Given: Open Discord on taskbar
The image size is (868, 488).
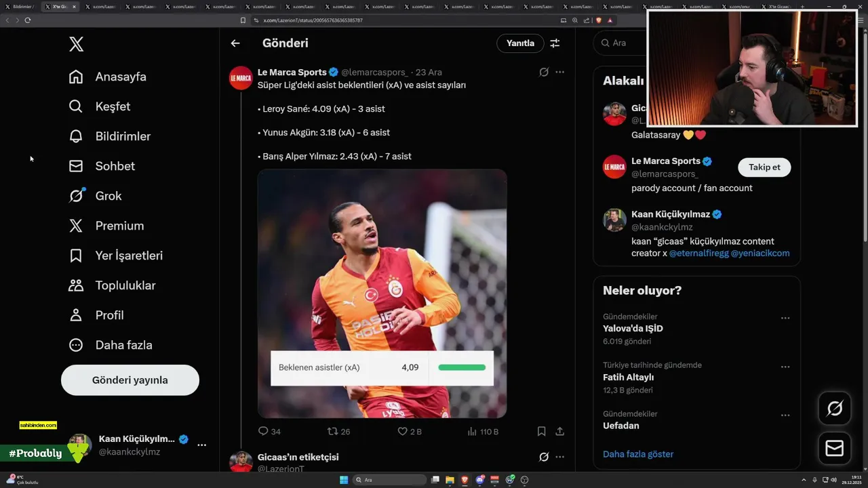Looking at the screenshot, I should [x=480, y=480].
